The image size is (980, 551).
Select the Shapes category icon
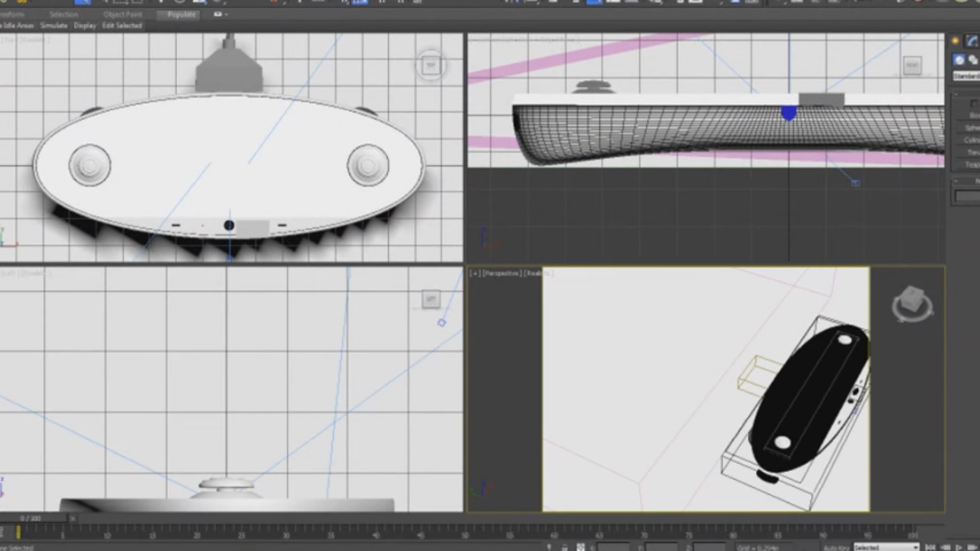pyautogui.click(x=973, y=59)
